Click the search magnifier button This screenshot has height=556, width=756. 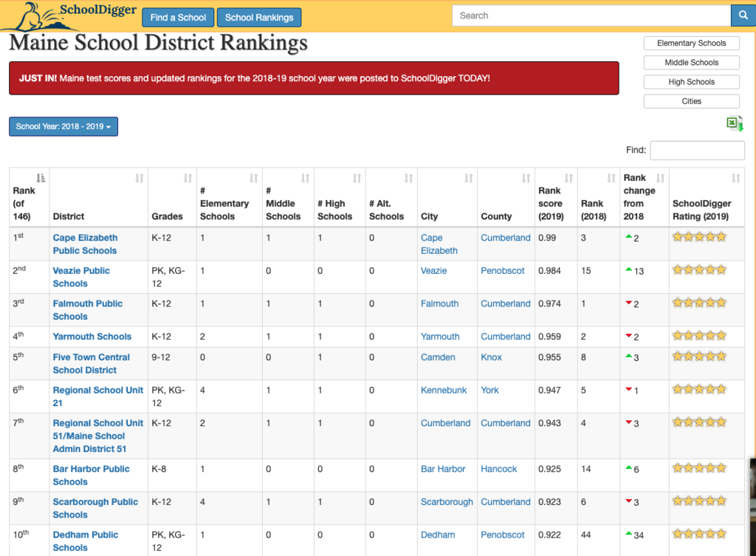pos(742,16)
